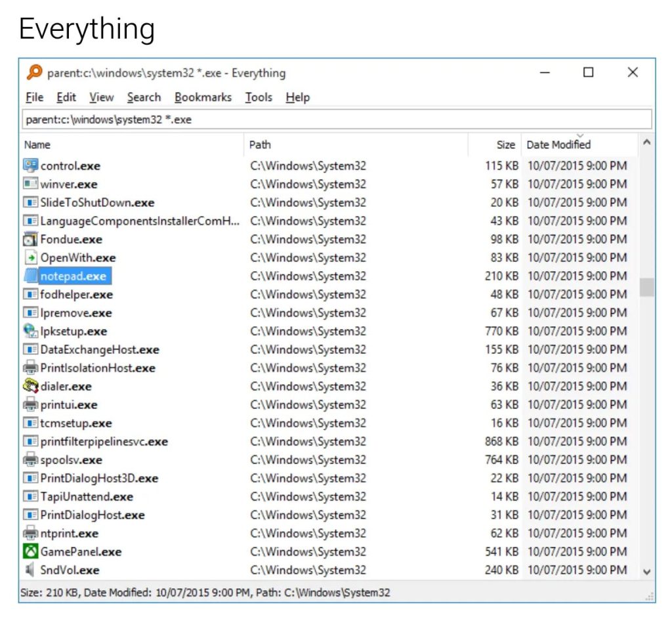Click the lpksetup.exe globe icon
672x619 pixels.
click(29, 331)
